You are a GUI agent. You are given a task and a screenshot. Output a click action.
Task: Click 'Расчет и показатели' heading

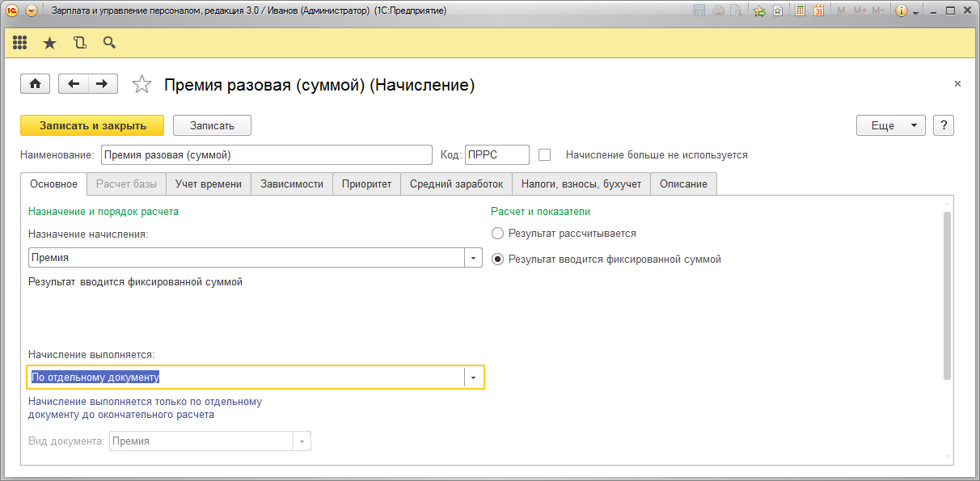(541, 211)
